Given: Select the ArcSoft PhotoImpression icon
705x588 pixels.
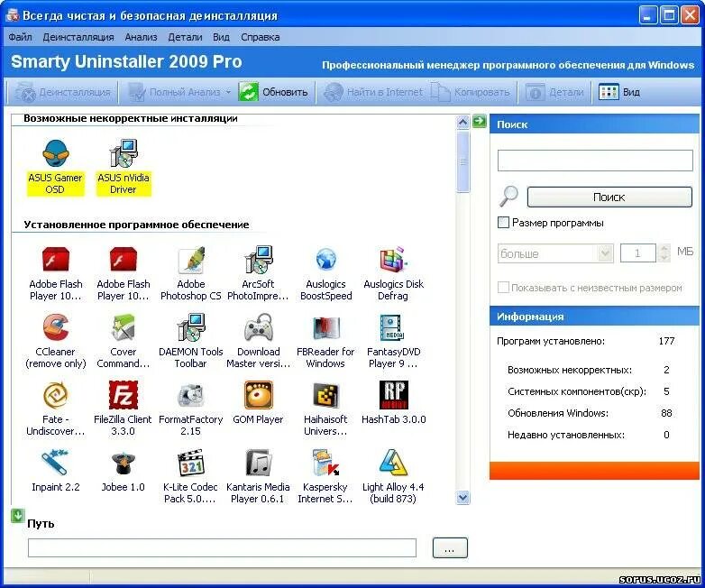Looking at the screenshot, I should click(258, 260).
